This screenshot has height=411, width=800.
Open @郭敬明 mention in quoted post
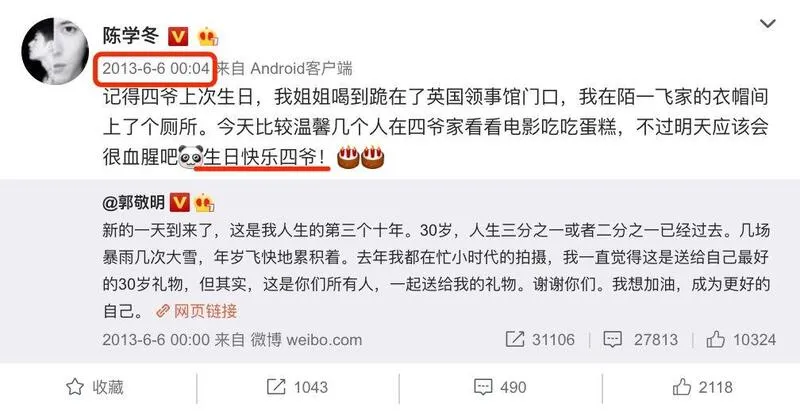click(x=134, y=202)
